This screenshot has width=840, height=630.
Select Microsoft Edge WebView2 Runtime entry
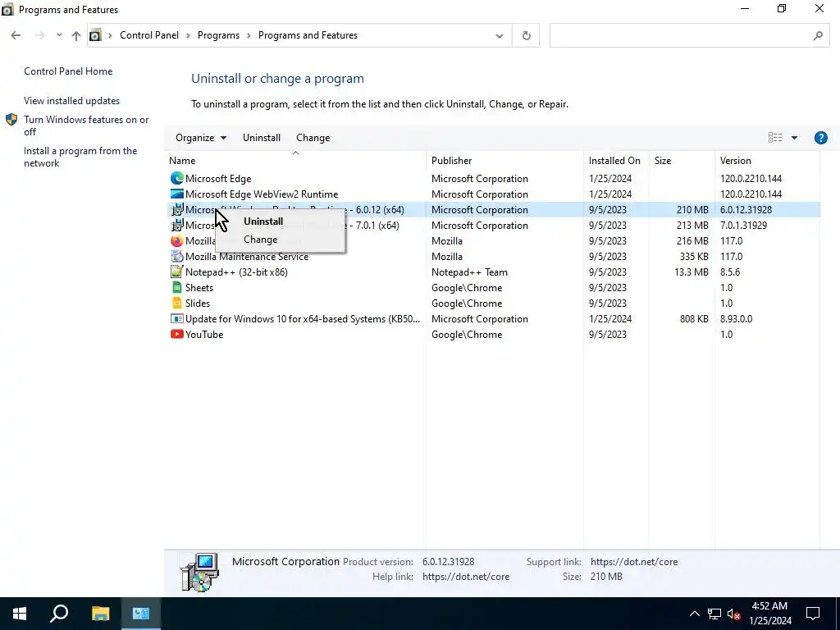click(x=262, y=194)
